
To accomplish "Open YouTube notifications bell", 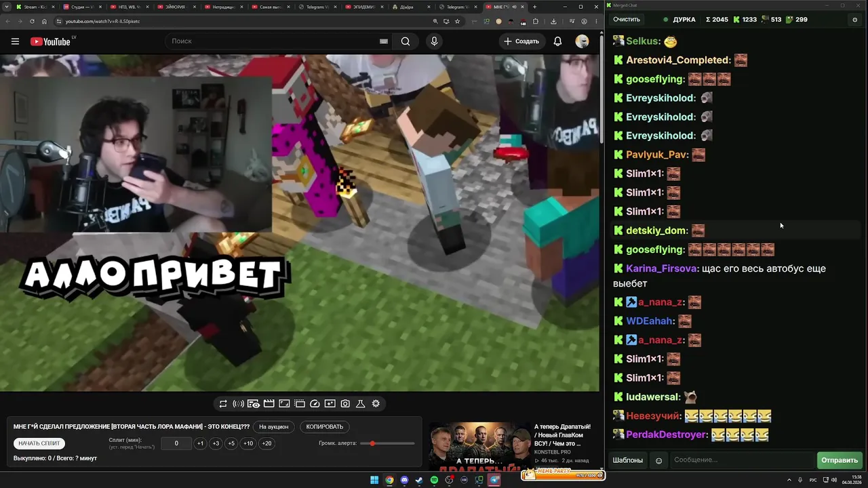I will point(557,41).
